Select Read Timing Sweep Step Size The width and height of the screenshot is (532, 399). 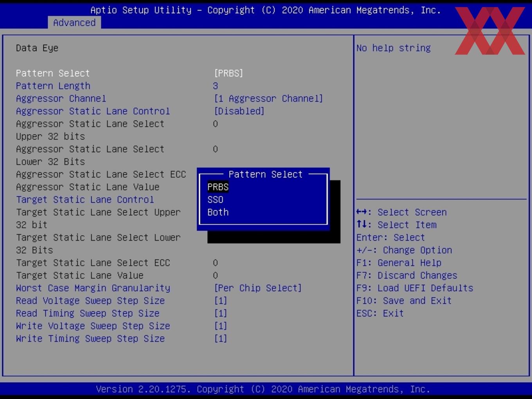pyautogui.click(x=88, y=313)
